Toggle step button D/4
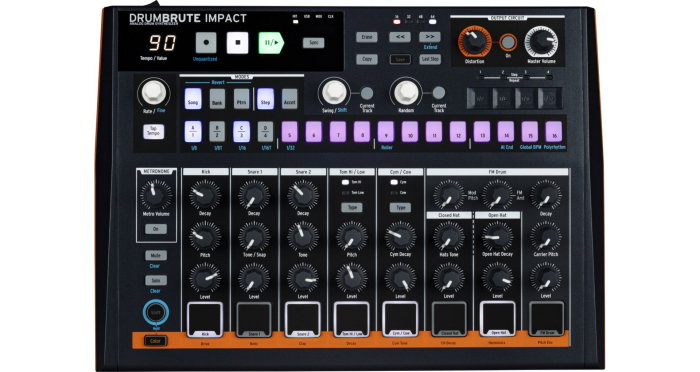Screen dimensions: 700x372 tap(265, 132)
